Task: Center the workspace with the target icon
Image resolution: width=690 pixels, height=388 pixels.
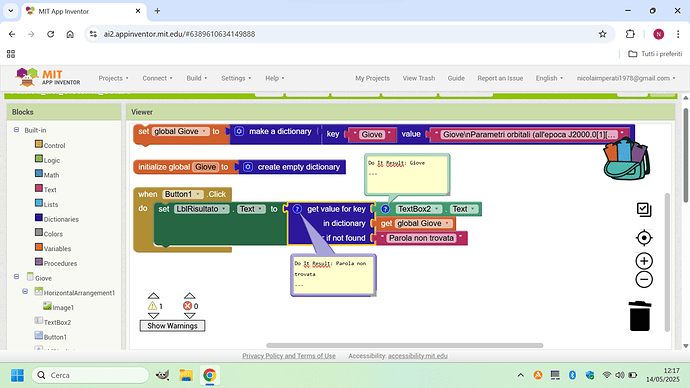Action: point(644,238)
